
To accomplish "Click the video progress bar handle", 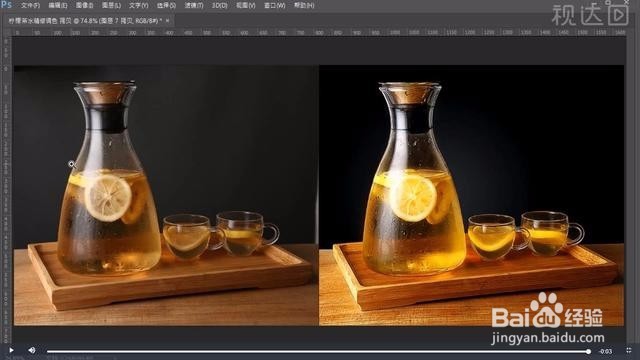I will [588, 351].
